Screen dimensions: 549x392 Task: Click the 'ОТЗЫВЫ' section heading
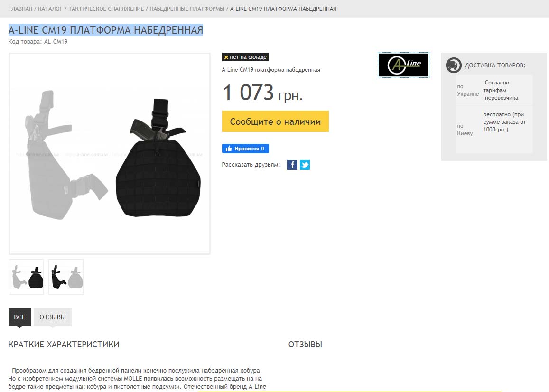coord(305,345)
